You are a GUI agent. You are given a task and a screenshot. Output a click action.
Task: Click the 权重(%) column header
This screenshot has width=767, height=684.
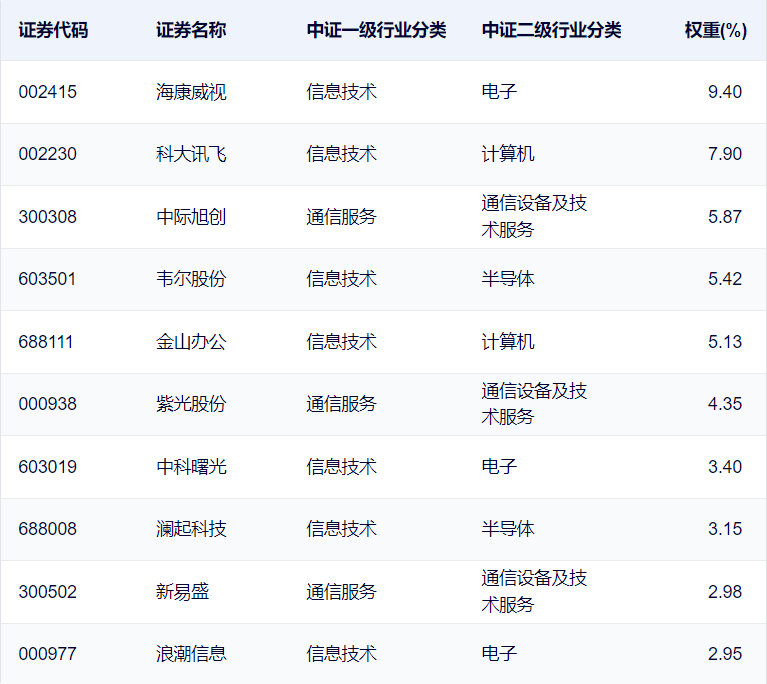coord(716,30)
